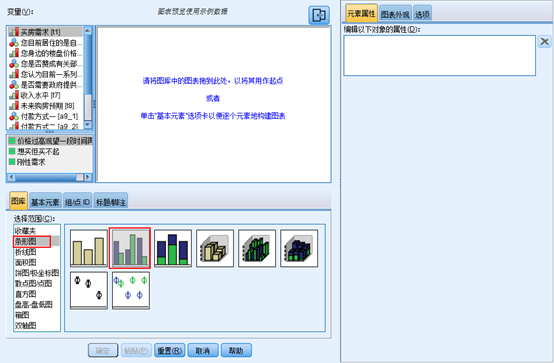Select the simple error bar chart icon
Image resolution: width=554 pixels, height=363 pixels.
(x=89, y=291)
